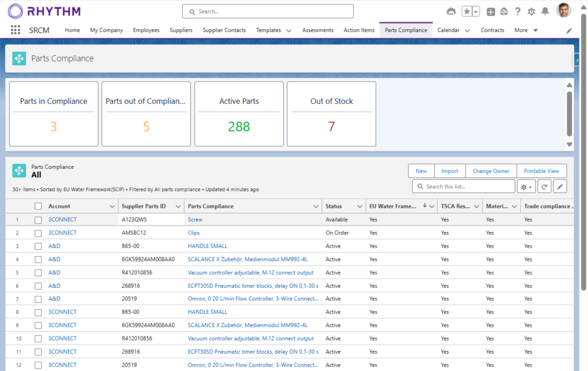Go to the Suppliers tab
Screen dimensions: 588x371
tap(181, 30)
